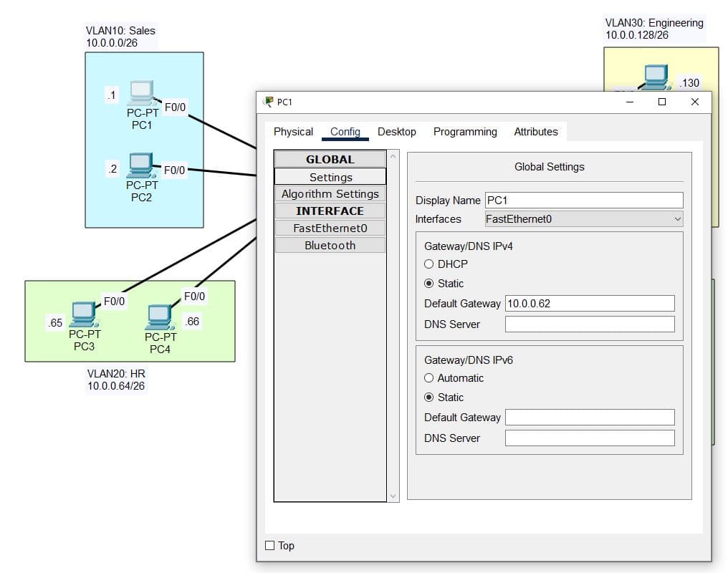Select the FastEthernet0 interface button
This screenshot has width=728, height=573.
click(330, 228)
